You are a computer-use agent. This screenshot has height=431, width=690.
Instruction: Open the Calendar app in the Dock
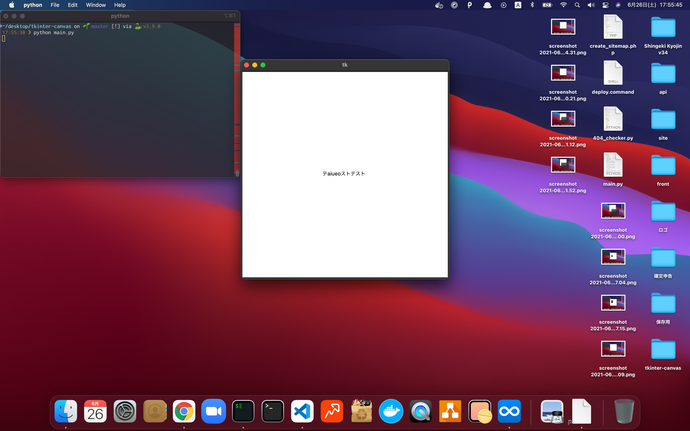pyautogui.click(x=95, y=411)
